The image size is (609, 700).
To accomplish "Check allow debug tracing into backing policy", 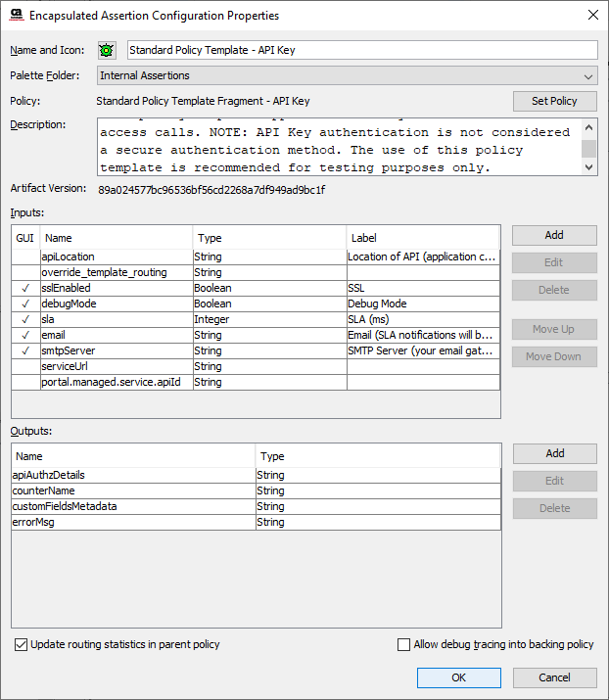I will coord(403,644).
